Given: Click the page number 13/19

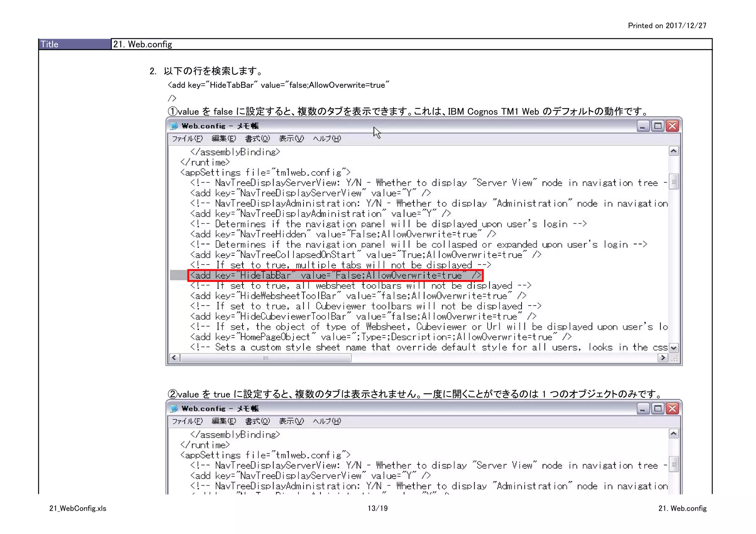Looking at the screenshot, I should [378, 508].
